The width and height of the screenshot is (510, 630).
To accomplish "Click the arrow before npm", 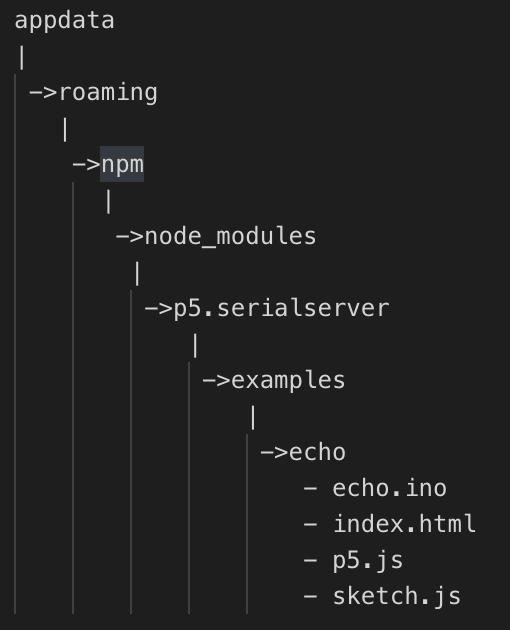I will coord(86,165).
